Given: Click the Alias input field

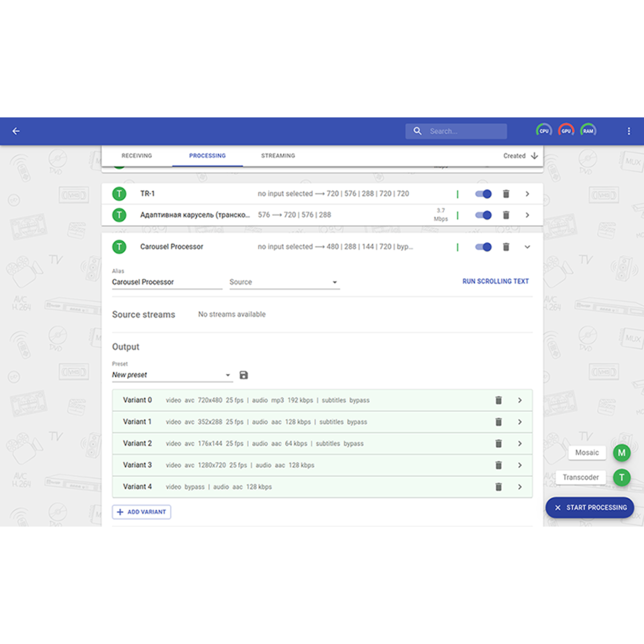Looking at the screenshot, I should [167, 282].
